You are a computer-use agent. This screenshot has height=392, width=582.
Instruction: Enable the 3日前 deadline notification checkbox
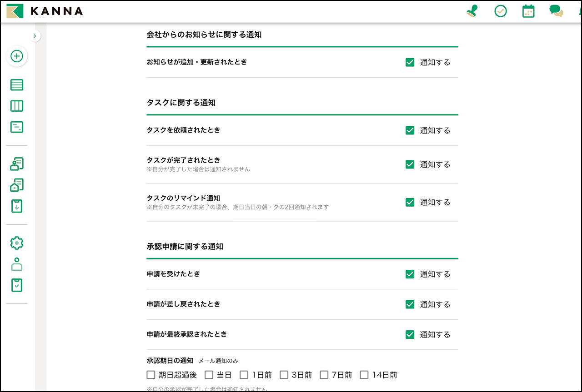pyautogui.click(x=284, y=375)
